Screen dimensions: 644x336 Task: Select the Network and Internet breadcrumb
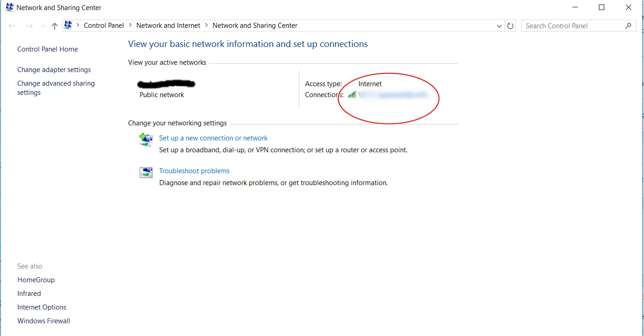[x=168, y=26]
